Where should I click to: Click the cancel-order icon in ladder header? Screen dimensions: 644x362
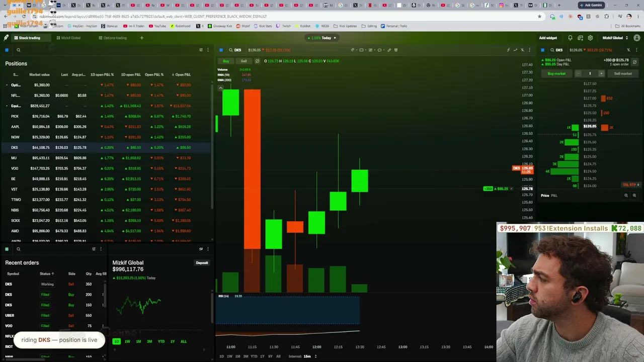pos(635,62)
